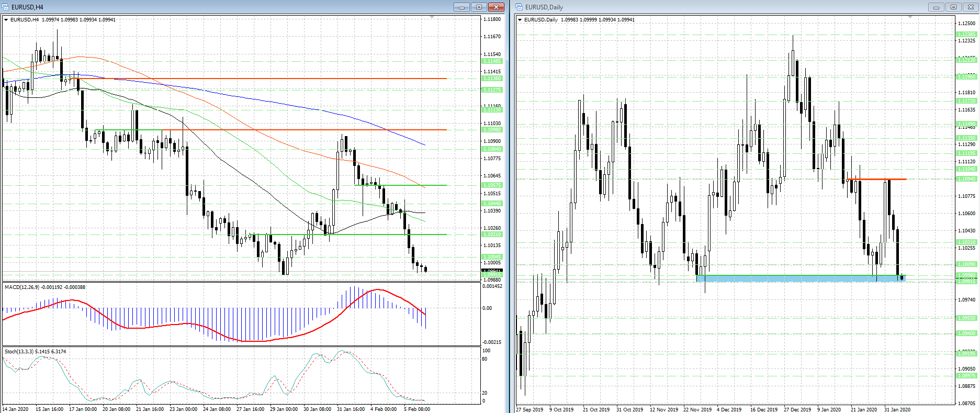Click the 1.10440 price tag on the H4 axis
The height and width of the screenshot is (413, 980).
click(492, 203)
